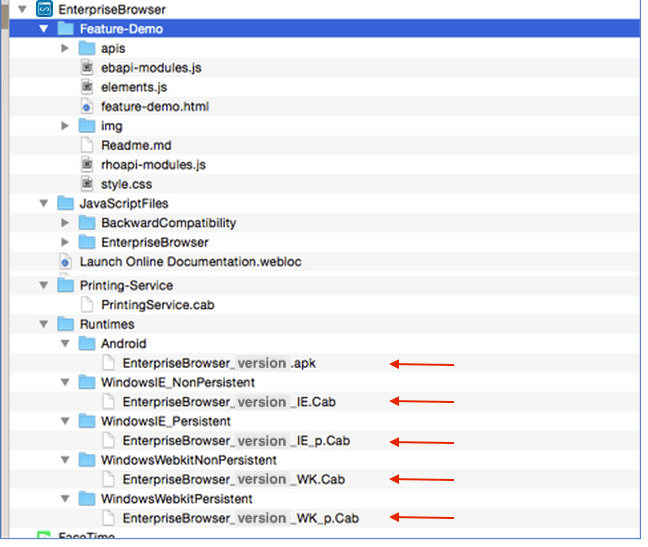Click the Printing-Service folder icon
This screenshot has width=648, height=547.
(x=65, y=285)
